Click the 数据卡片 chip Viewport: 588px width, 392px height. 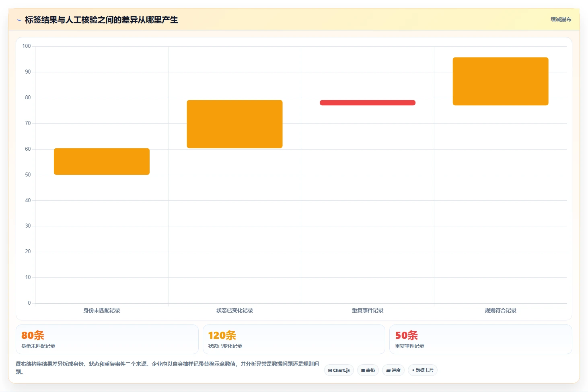[422, 370]
